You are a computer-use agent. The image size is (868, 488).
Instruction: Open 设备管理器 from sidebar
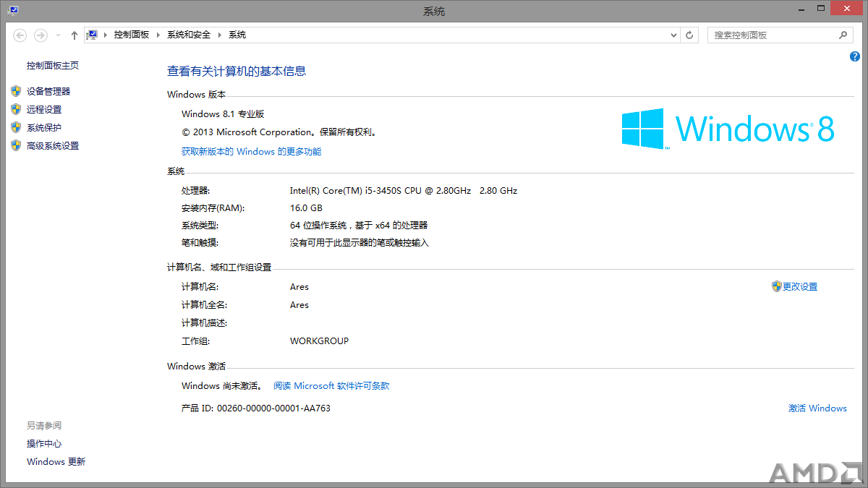tap(48, 92)
